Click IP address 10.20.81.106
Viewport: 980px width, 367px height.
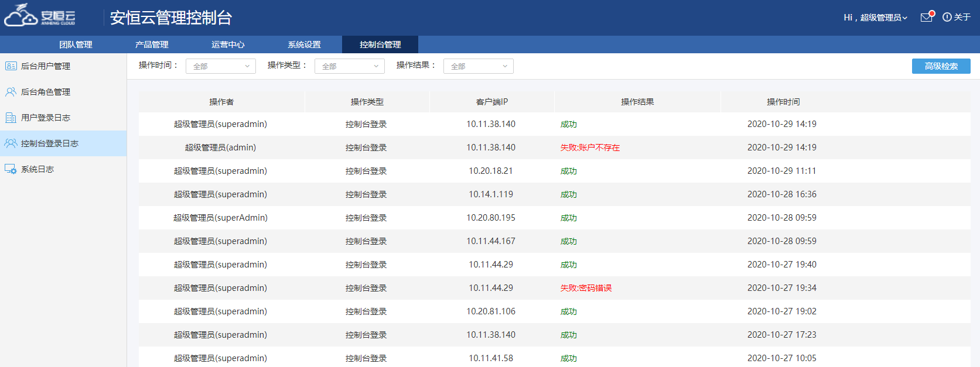(x=491, y=311)
